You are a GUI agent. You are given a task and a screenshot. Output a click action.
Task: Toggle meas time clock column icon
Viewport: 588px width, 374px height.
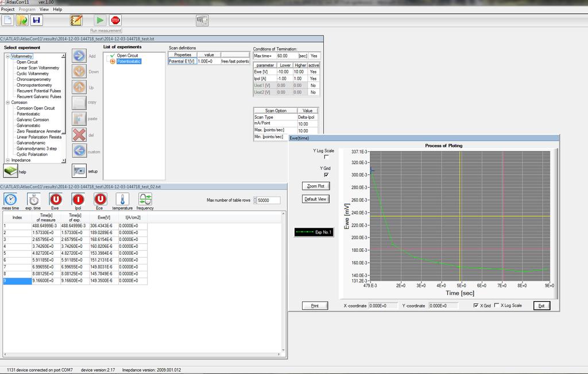[x=10, y=199]
